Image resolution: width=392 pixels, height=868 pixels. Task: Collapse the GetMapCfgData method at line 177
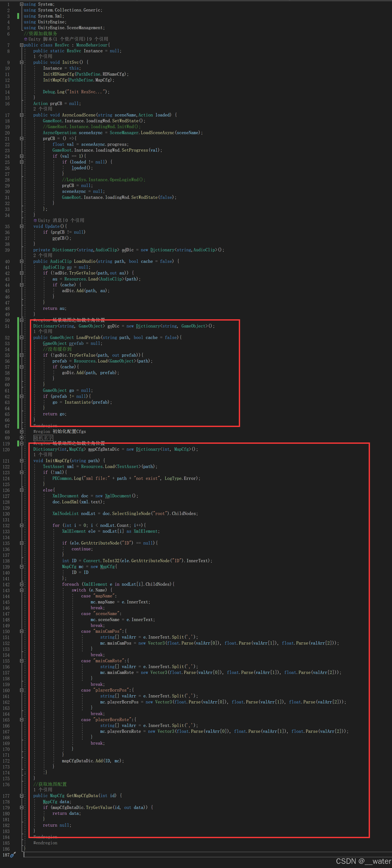tap(21, 795)
